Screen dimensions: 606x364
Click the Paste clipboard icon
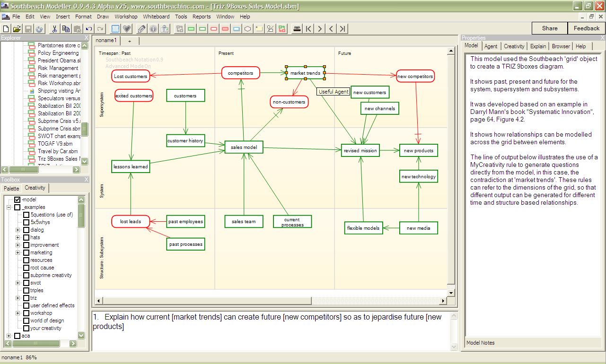point(77,29)
